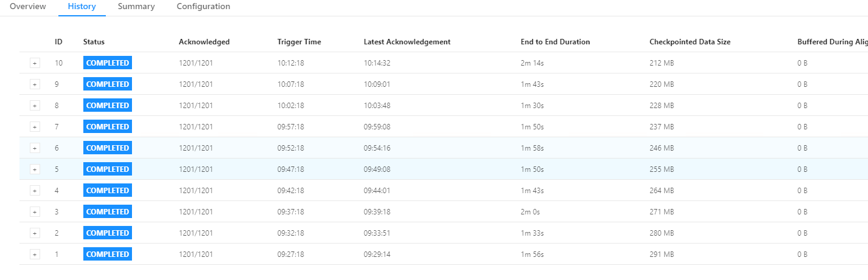Viewport: 868px width, 280px height.
Task: Expand checkpoint 4 row details
Action: [35, 191]
